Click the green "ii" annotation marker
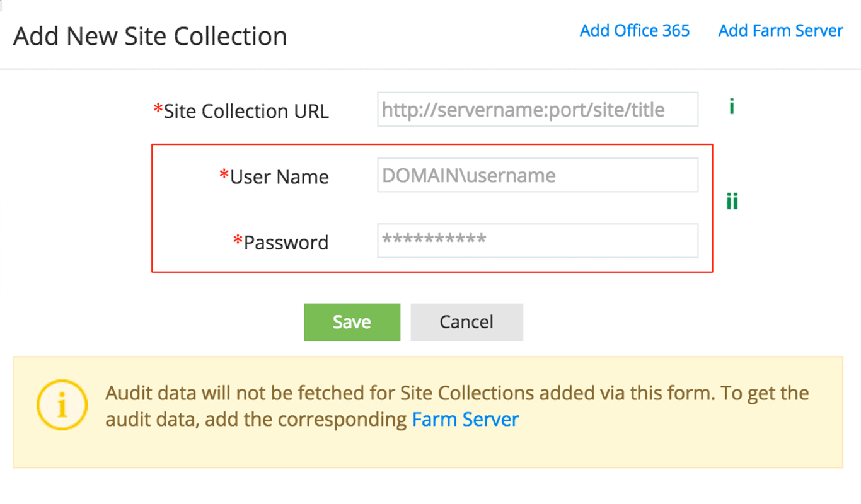Screen dimensions: 861x504 731,202
